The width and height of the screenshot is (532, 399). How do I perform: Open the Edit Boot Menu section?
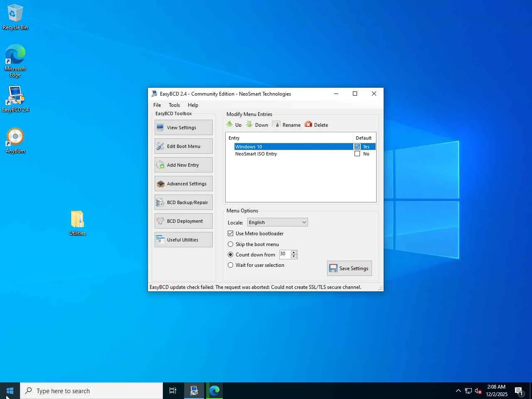point(183,146)
